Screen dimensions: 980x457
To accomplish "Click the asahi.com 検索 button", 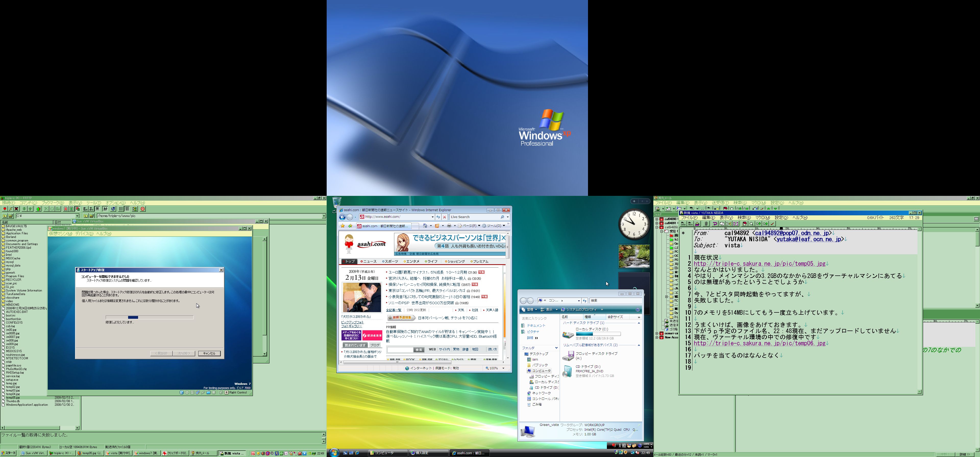I will [x=419, y=349].
